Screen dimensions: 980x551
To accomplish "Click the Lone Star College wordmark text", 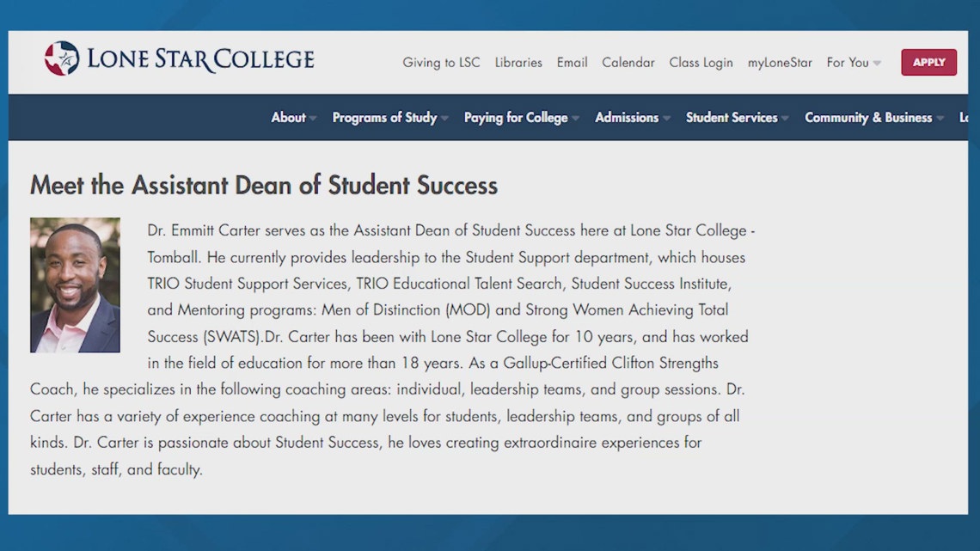I will point(201,59).
